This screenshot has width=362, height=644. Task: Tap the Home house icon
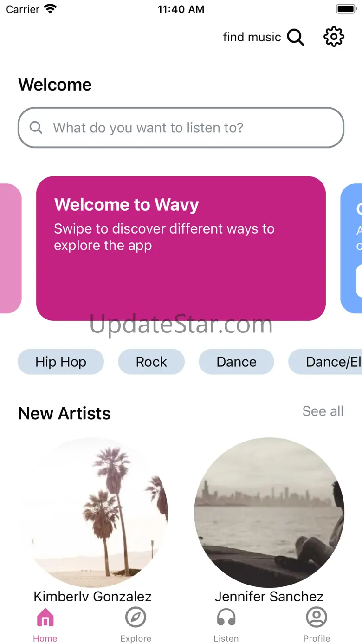pyautogui.click(x=45, y=618)
